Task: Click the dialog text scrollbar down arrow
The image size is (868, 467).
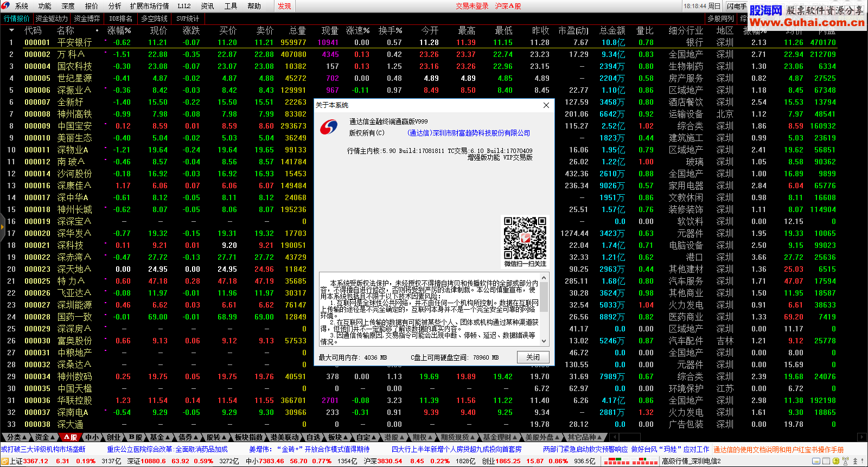Action: click(x=544, y=341)
